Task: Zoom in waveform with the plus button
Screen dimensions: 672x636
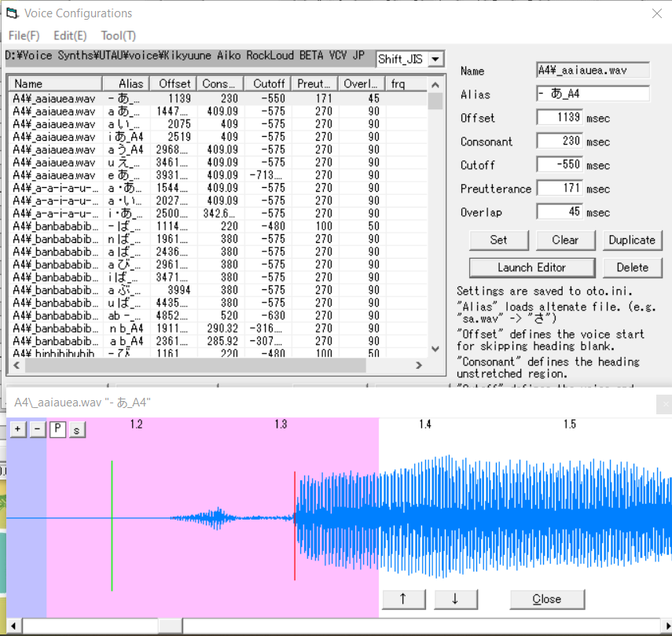Action: click(x=18, y=429)
